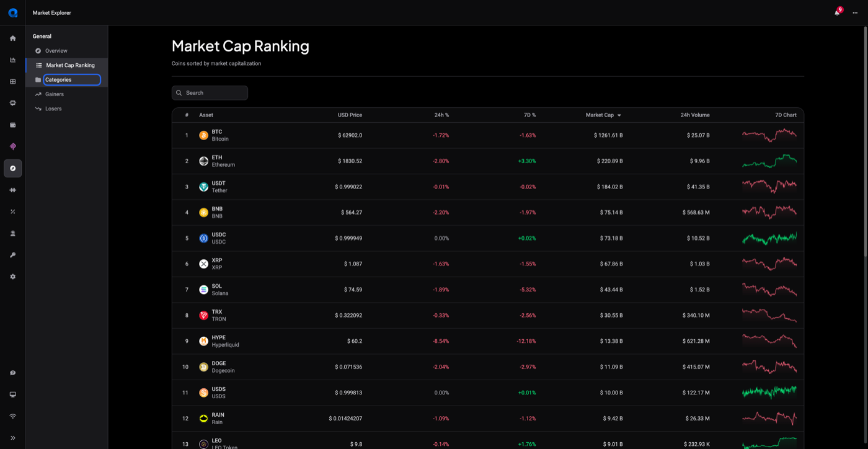Open notifications bell with badge

click(837, 12)
